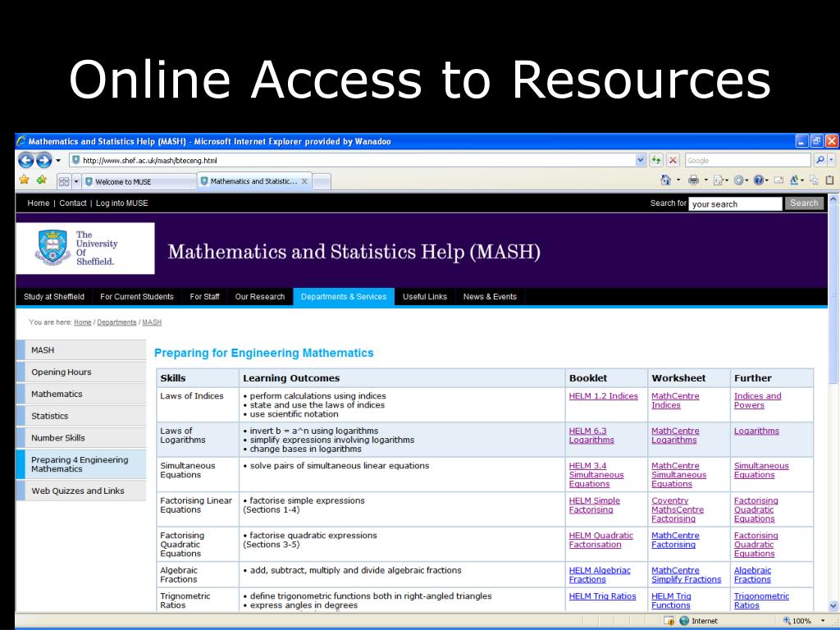The width and height of the screenshot is (840, 630).
Task: Open Favorites Center star icon
Action: tap(24, 180)
